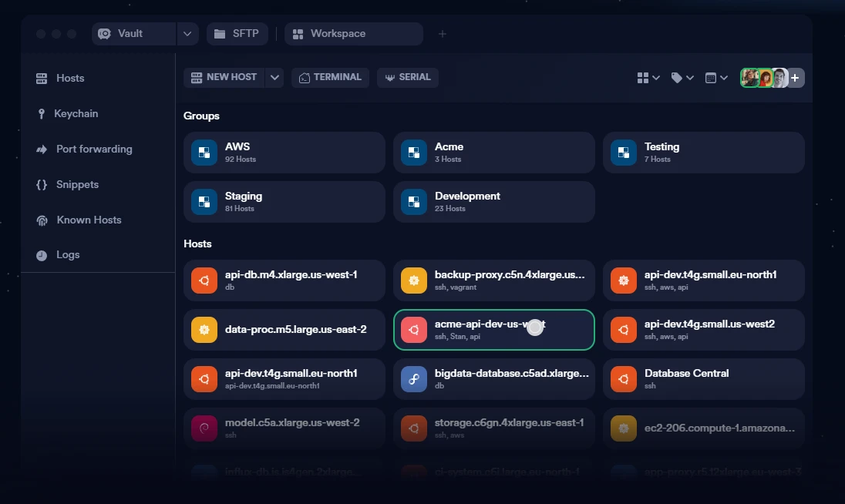Open the Testing group with 7 hosts
Image resolution: width=845 pixels, height=504 pixels.
coord(704,153)
